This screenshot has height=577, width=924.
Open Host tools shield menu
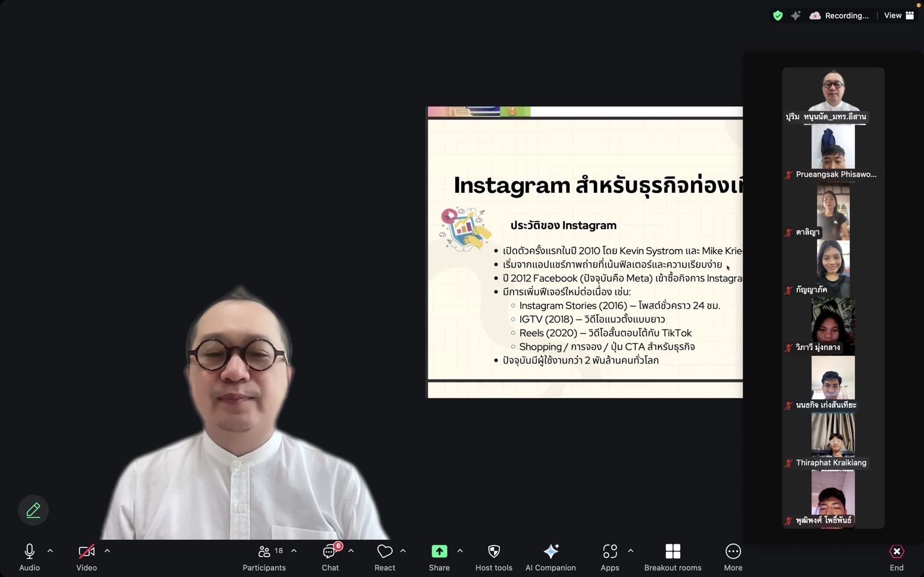point(493,556)
